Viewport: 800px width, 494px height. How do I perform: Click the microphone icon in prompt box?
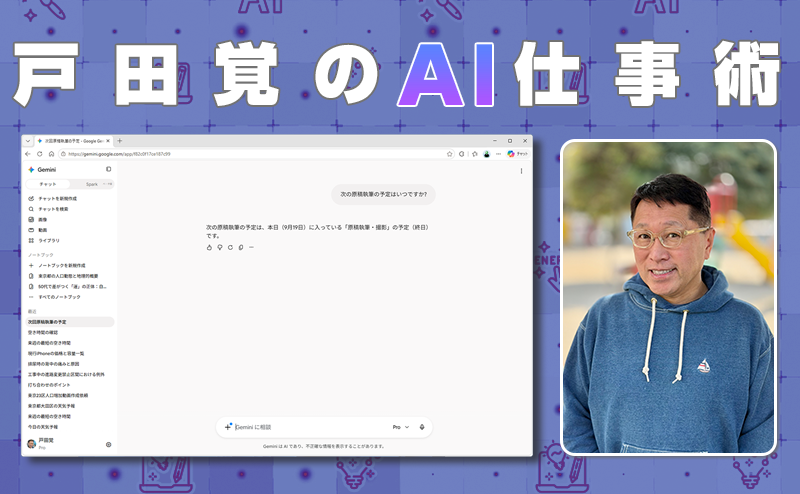(422, 427)
